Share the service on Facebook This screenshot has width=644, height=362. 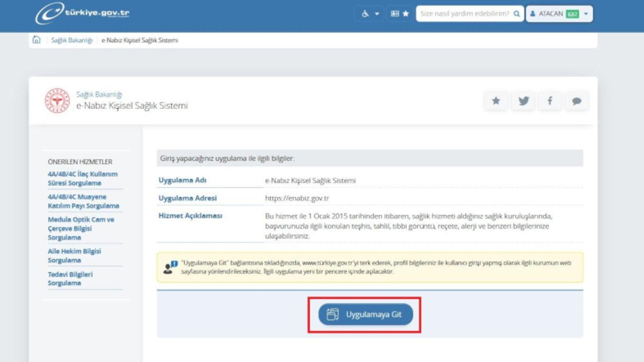click(550, 101)
